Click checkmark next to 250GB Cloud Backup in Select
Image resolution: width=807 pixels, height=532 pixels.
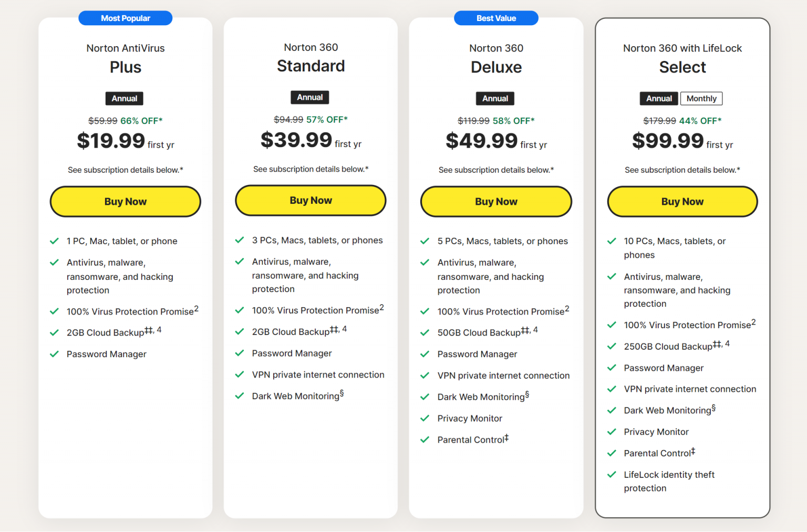(x=612, y=347)
